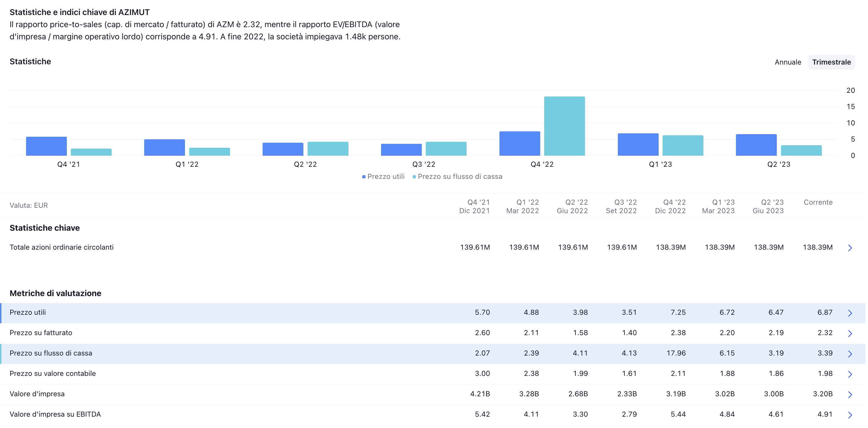Click the Corrente column header
868x428 pixels.
pyautogui.click(x=818, y=202)
